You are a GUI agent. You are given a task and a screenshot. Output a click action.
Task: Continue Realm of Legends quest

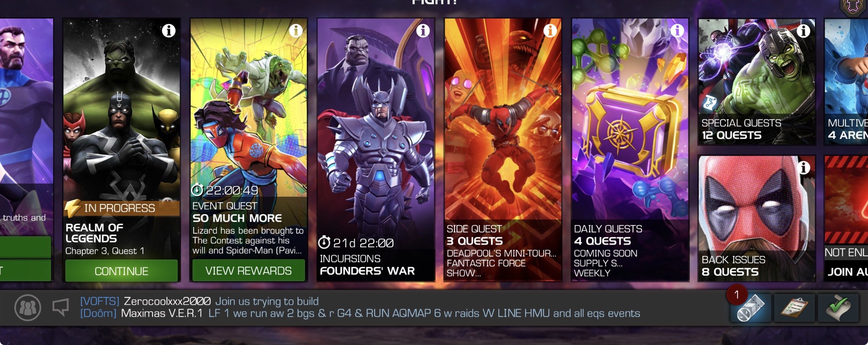pos(122,271)
